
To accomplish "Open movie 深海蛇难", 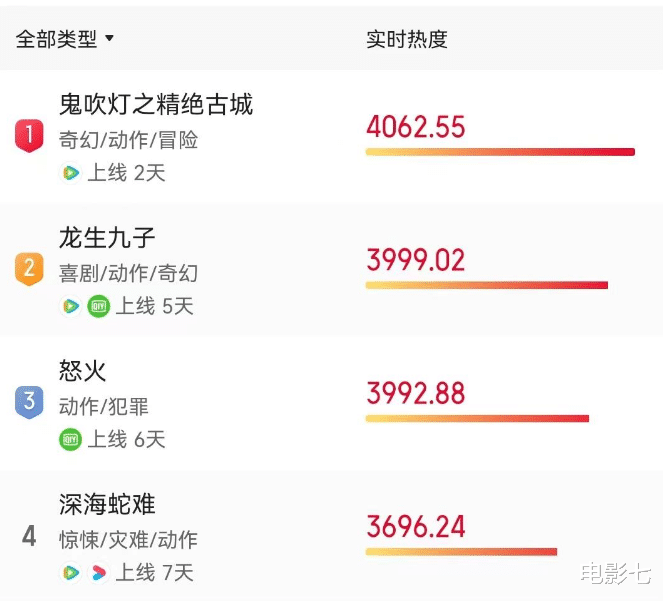I will [x=107, y=504].
